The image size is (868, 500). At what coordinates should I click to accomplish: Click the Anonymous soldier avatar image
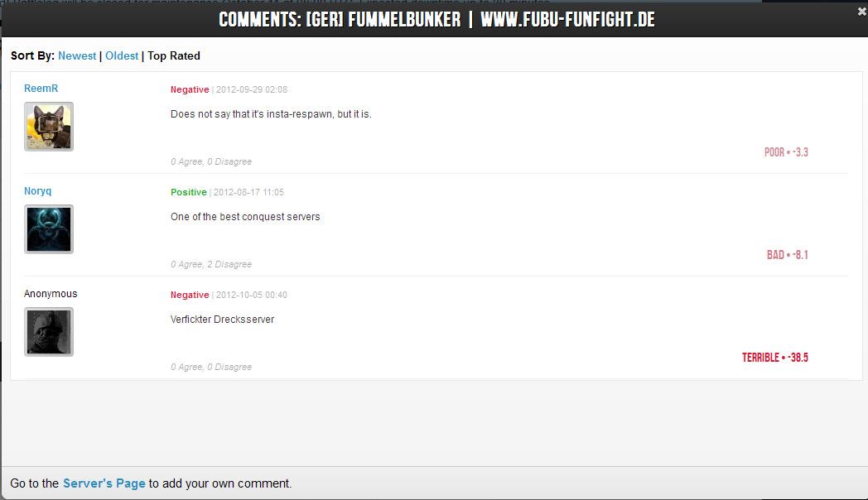pos(49,332)
